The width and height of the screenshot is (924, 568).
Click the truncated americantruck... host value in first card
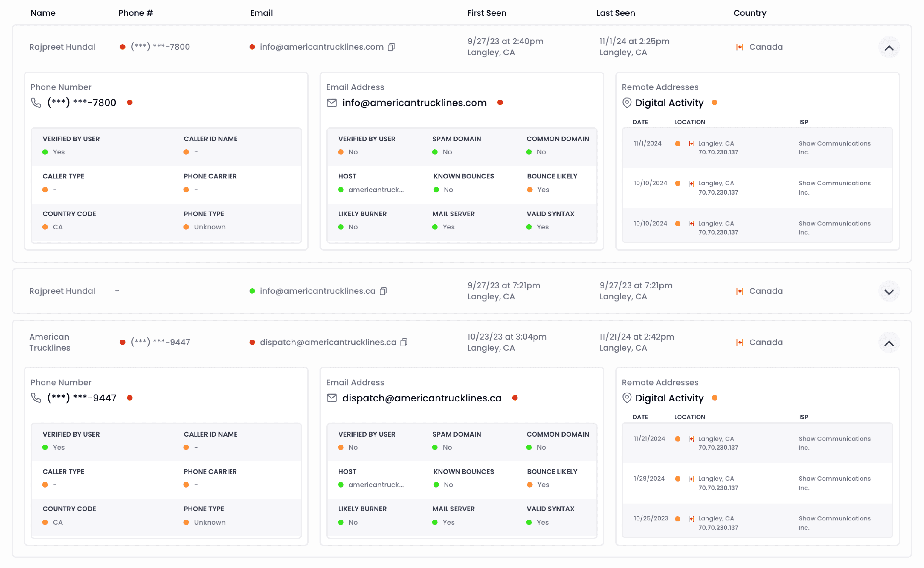(x=376, y=190)
